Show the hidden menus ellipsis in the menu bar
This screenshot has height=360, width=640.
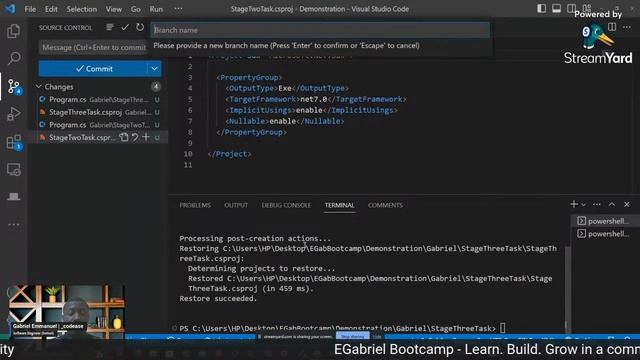click(x=178, y=9)
